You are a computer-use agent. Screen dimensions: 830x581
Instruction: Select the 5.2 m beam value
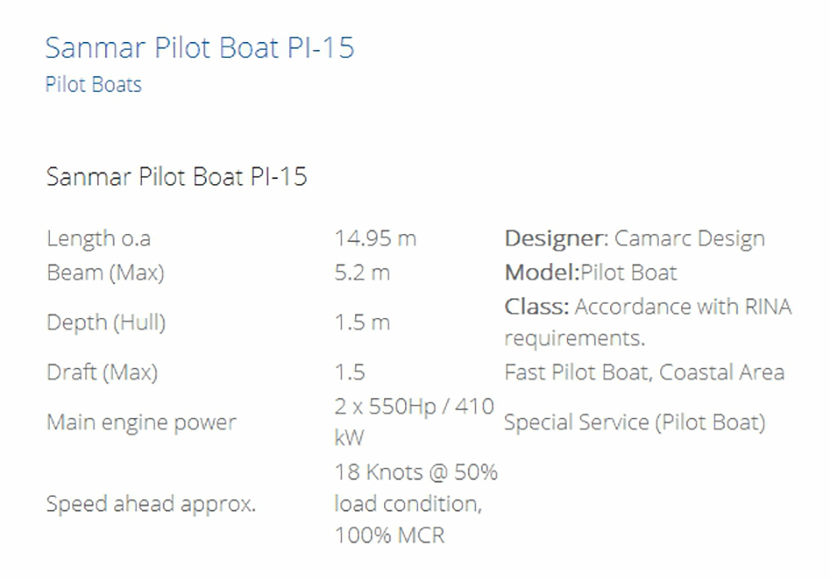(362, 271)
